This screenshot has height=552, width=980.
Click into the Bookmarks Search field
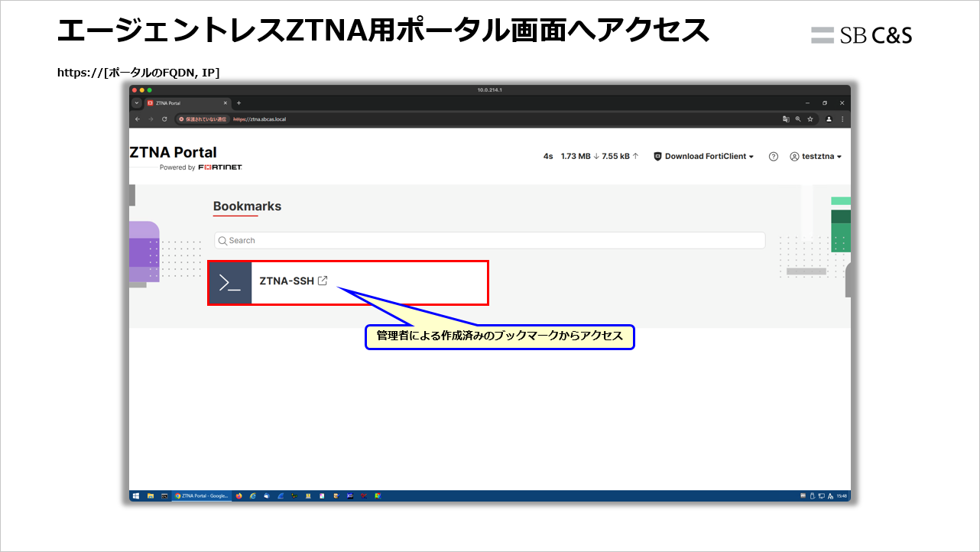pos(489,240)
